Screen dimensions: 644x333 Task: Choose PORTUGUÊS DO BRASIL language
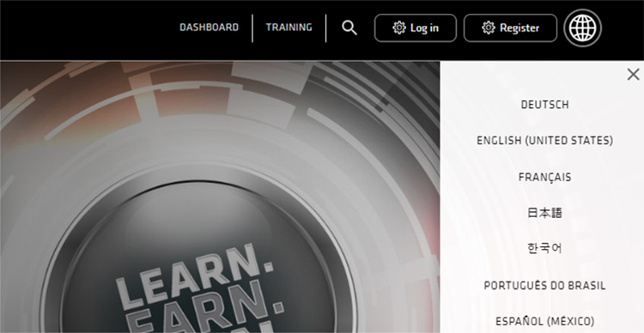point(544,286)
